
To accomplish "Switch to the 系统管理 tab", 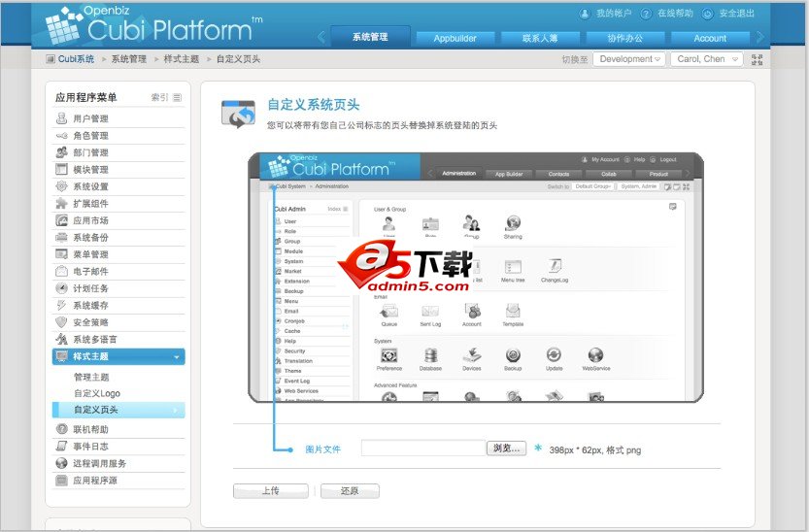I will pos(370,37).
